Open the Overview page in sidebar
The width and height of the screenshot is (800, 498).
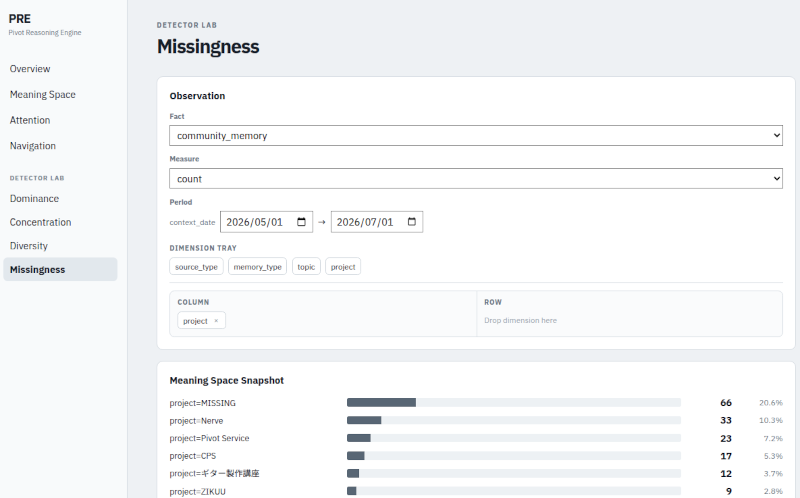pos(30,69)
